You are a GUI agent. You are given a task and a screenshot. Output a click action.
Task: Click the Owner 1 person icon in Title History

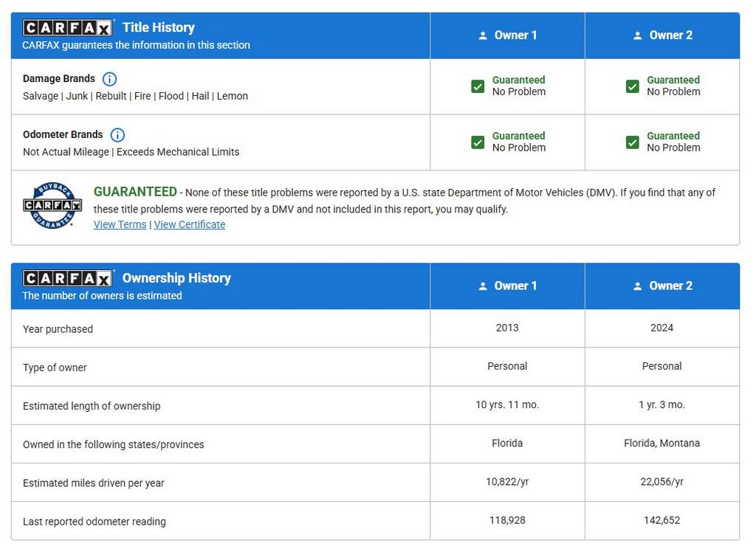pos(483,35)
